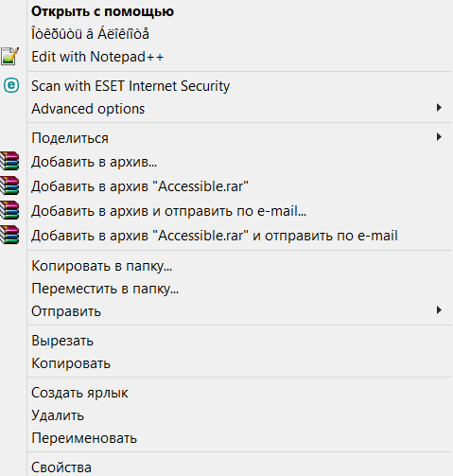Expand the "Поделиться" submenu arrow
The height and width of the screenshot is (476, 453).
tap(439, 137)
